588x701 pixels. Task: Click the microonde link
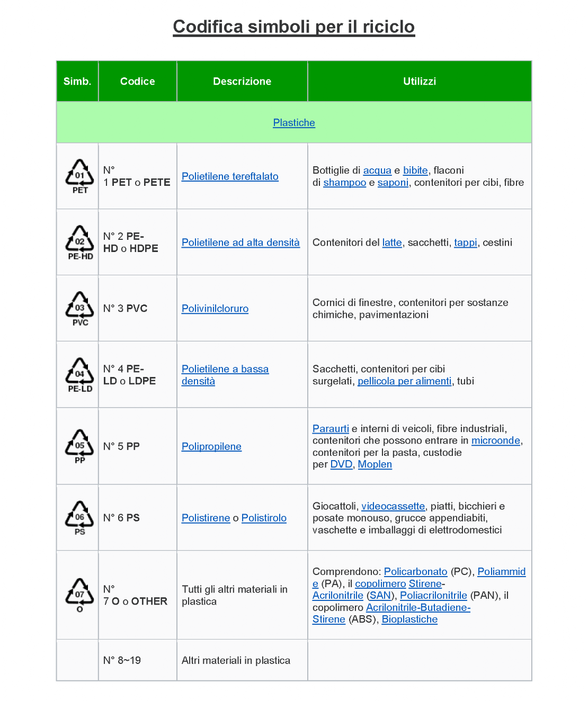click(x=495, y=441)
